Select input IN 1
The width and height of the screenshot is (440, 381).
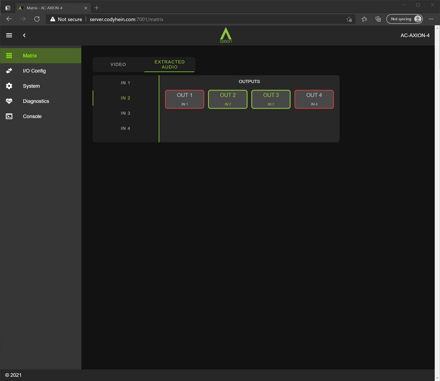click(126, 83)
